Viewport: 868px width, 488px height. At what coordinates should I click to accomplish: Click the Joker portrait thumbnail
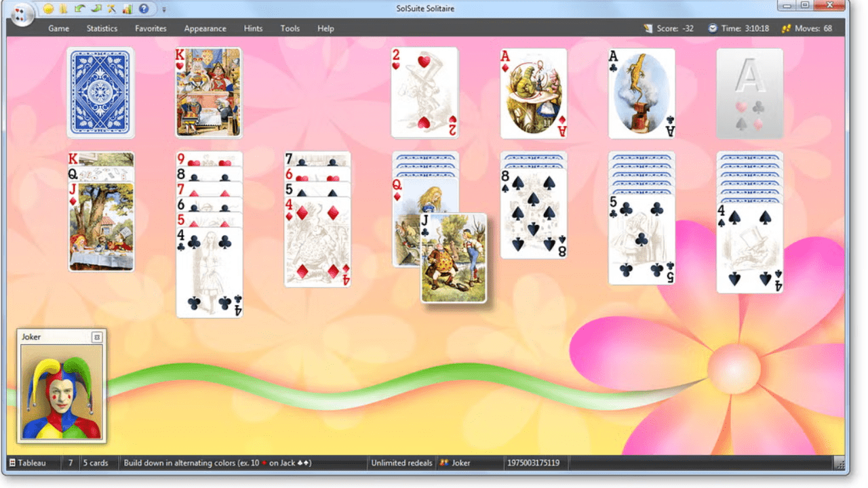tap(62, 392)
